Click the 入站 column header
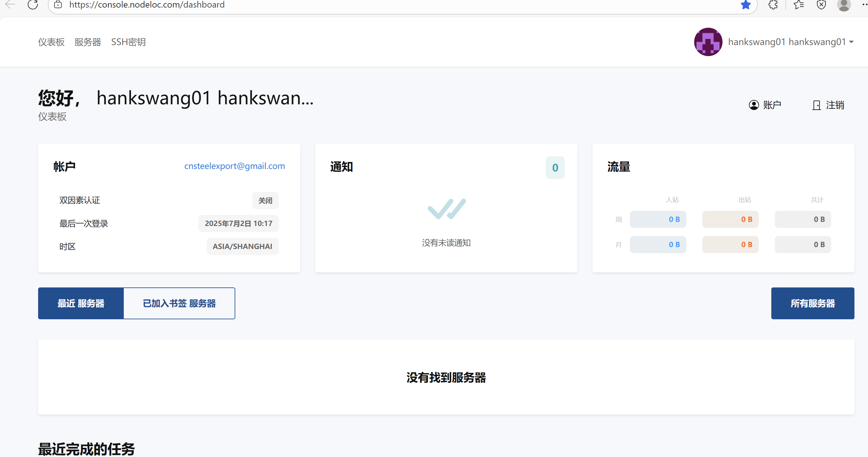868x457 pixels. click(x=672, y=200)
